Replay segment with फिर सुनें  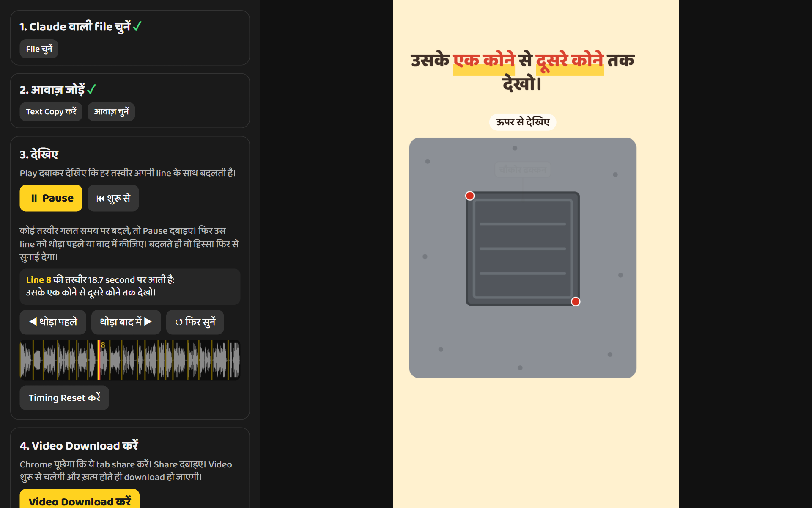tap(195, 322)
